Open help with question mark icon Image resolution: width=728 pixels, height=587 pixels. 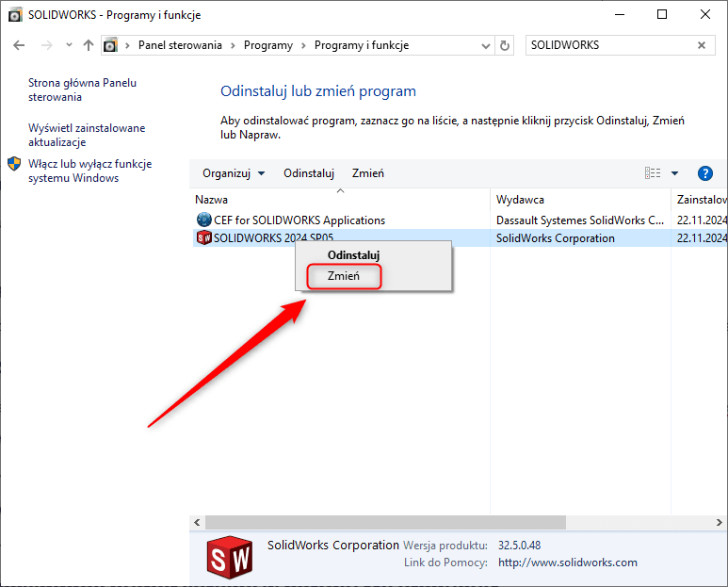pyautogui.click(x=704, y=173)
